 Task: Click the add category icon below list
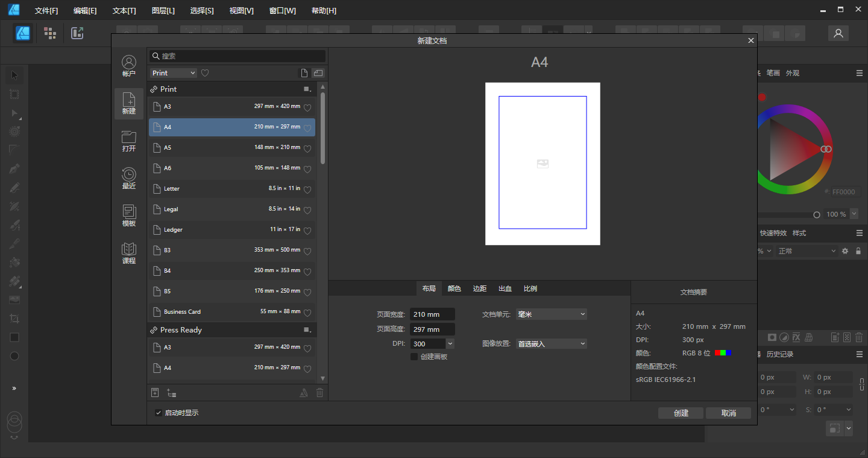pyautogui.click(x=172, y=393)
